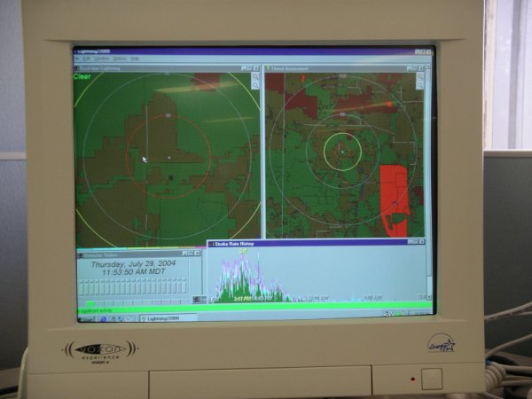The image size is (532, 399).
Task: Click zoom in icon in Real-time Lightning window
Action: (255, 76)
